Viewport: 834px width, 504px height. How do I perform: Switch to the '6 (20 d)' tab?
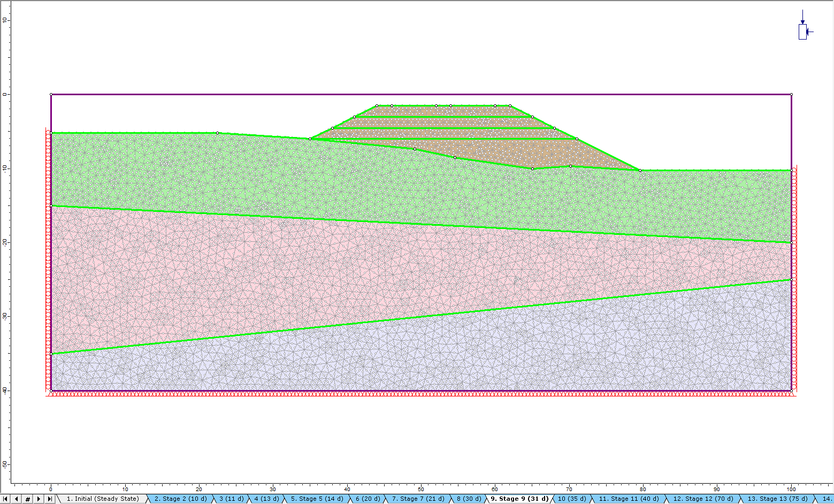(x=368, y=499)
